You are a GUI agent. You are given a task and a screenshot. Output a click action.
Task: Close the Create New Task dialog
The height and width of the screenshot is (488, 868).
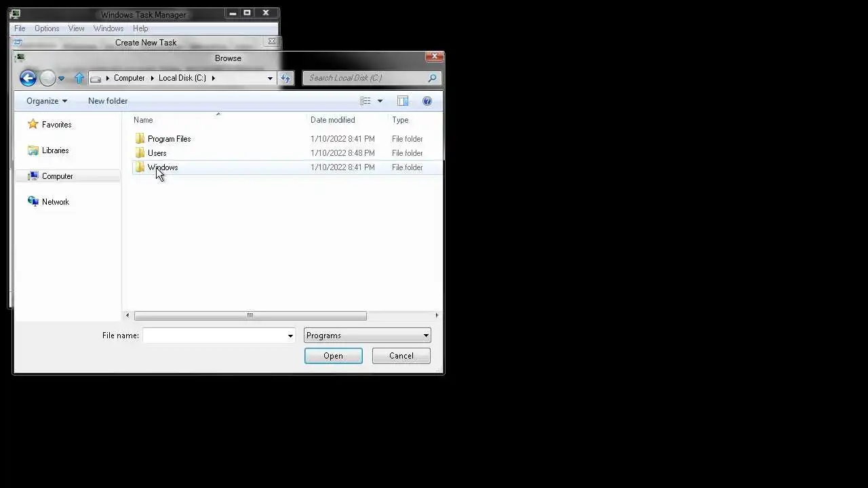[x=272, y=41]
